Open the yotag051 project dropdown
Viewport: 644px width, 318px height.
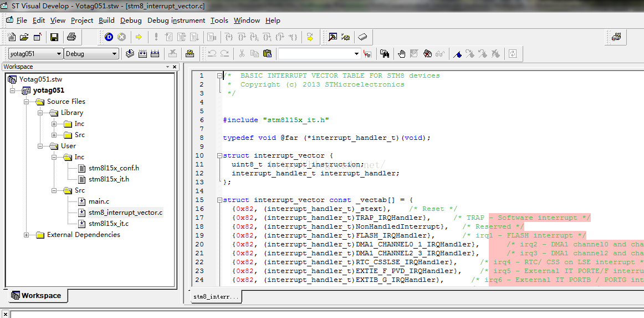tap(59, 54)
